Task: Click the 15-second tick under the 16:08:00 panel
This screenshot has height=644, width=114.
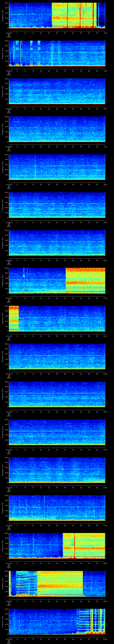Action: pyautogui.click(x=33, y=223)
